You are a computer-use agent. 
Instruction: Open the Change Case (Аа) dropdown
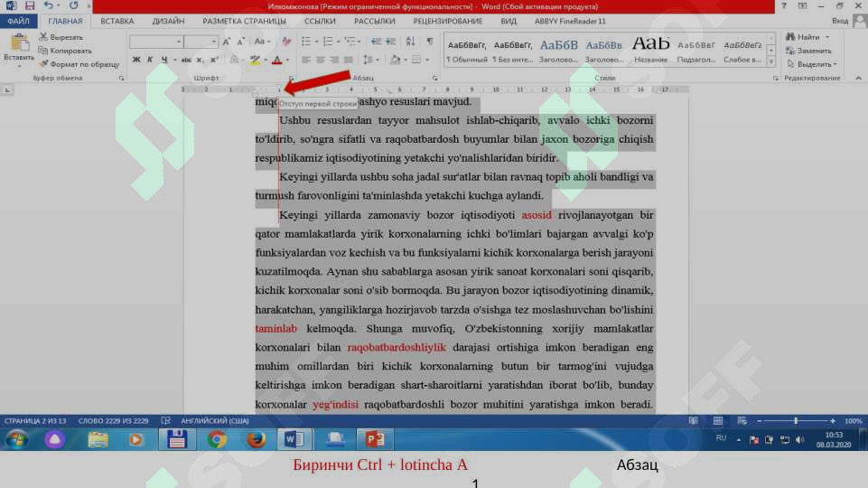262,42
